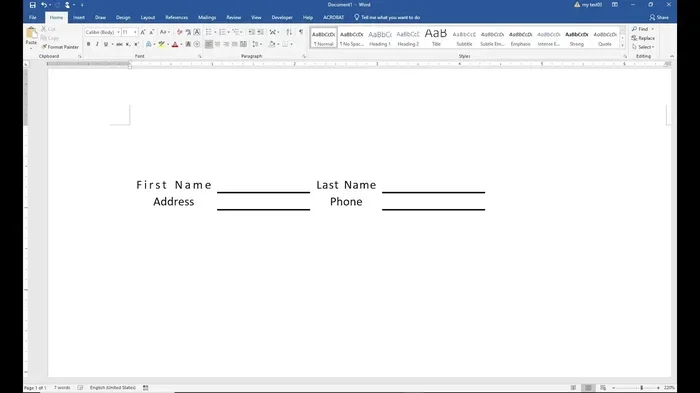Clear all formatting icon
The height and width of the screenshot is (393, 700).
pos(179,32)
